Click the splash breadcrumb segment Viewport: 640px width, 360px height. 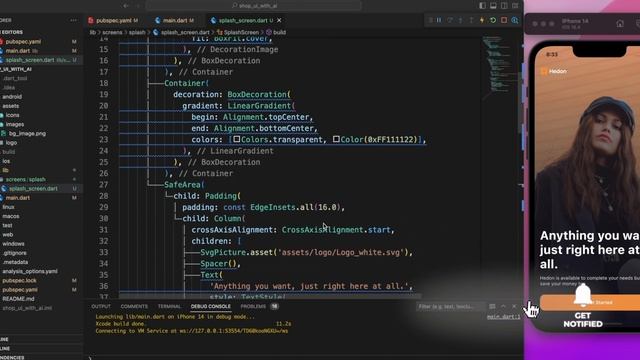pyautogui.click(x=137, y=32)
